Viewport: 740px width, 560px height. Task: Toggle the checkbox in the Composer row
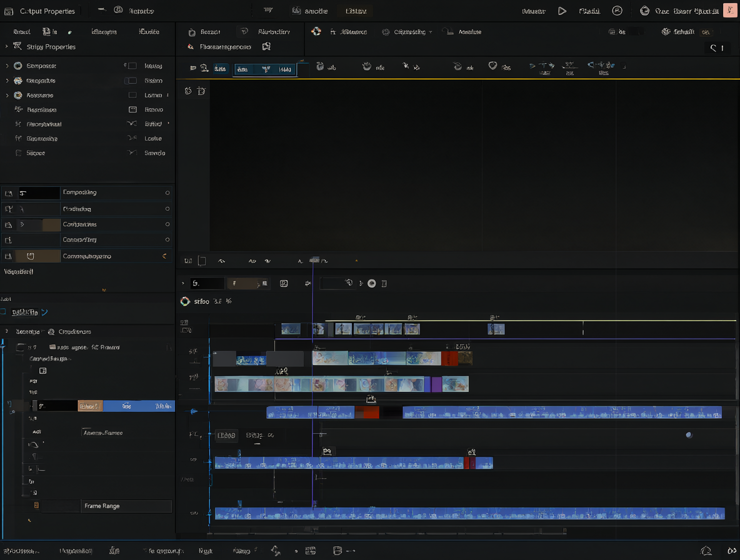coord(132,66)
